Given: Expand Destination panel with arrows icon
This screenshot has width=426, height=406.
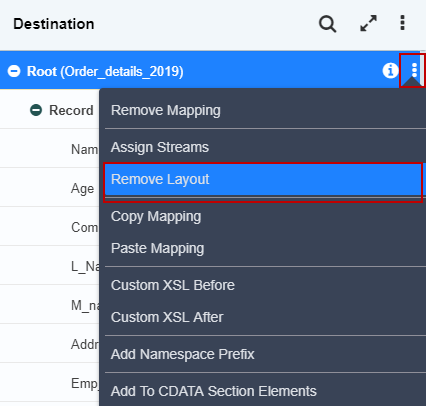Looking at the screenshot, I should (x=368, y=23).
